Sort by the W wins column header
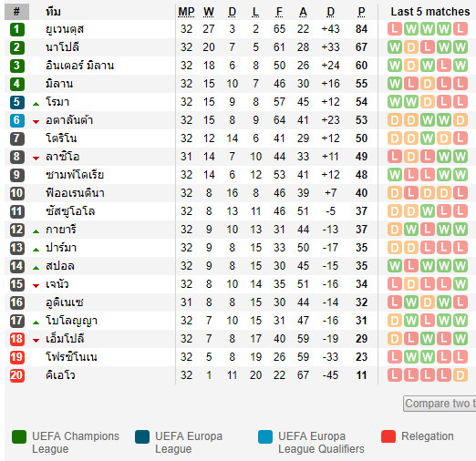The width and height of the screenshot is (476, 461). pos(209,12)
